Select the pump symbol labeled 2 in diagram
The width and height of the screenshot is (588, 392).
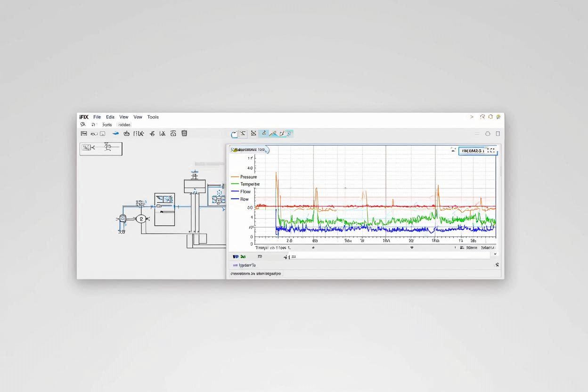click(x=141, y=219)
